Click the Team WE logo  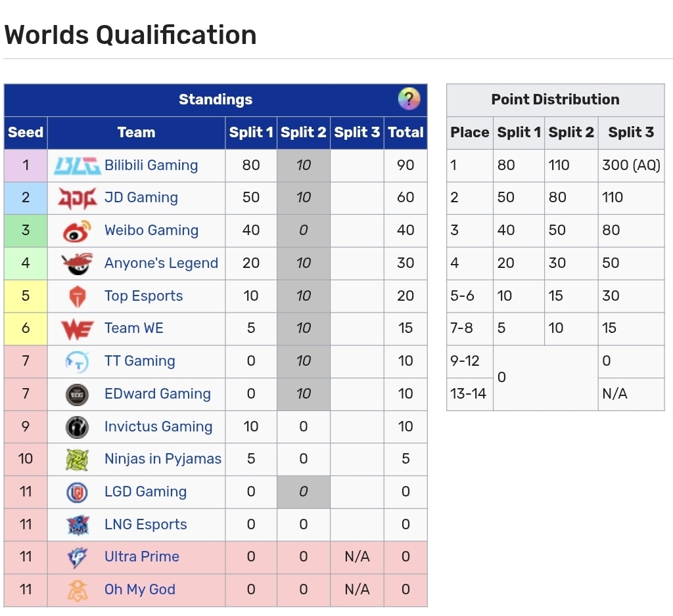pos(78,329)
